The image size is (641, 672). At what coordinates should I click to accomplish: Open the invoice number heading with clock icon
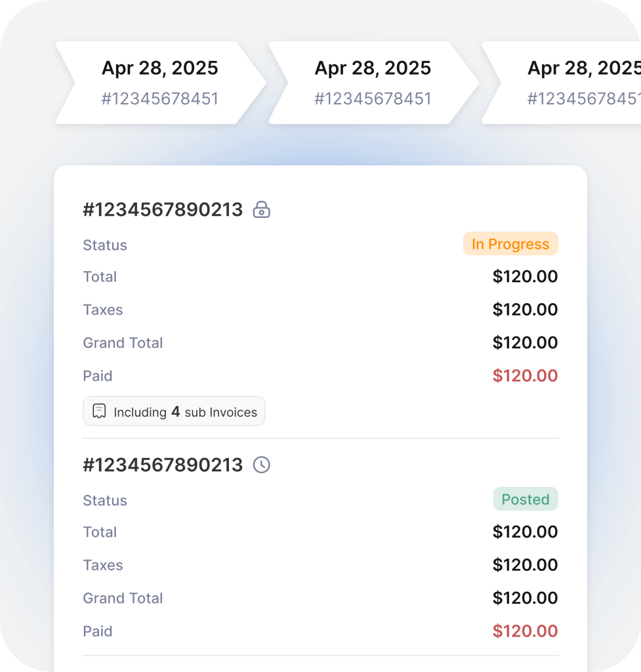[x=163, y=465]
